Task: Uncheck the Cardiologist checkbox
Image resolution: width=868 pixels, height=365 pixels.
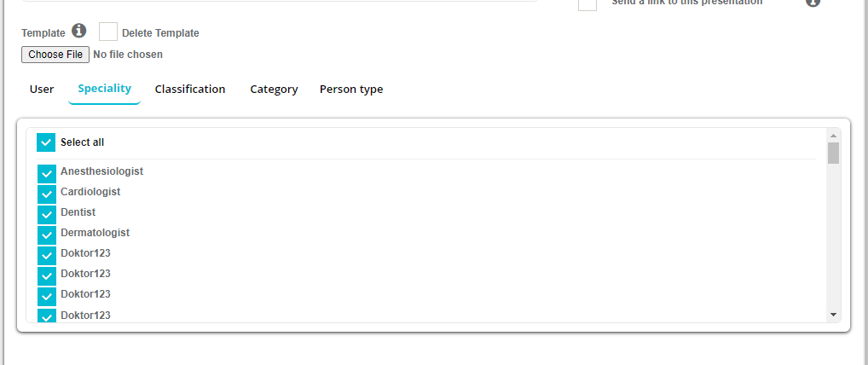Action: tap(47, 193)
